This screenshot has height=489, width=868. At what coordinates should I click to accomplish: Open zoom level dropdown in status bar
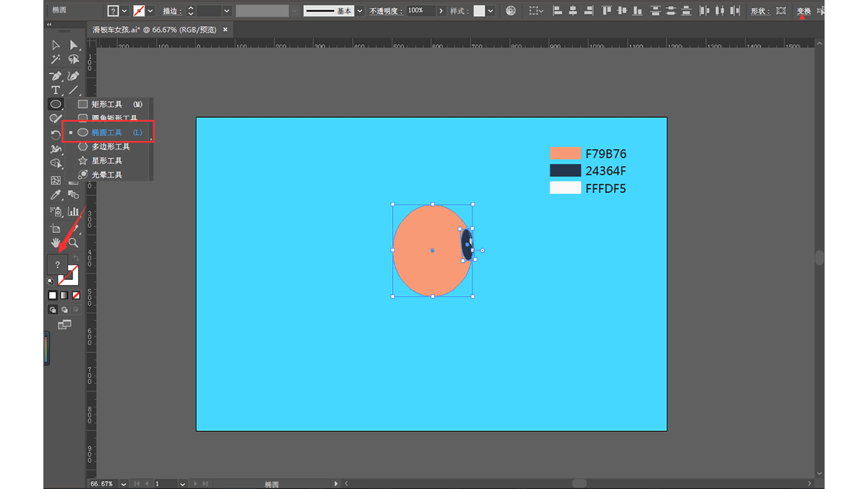pyautogui.click(x=124, y=483)
